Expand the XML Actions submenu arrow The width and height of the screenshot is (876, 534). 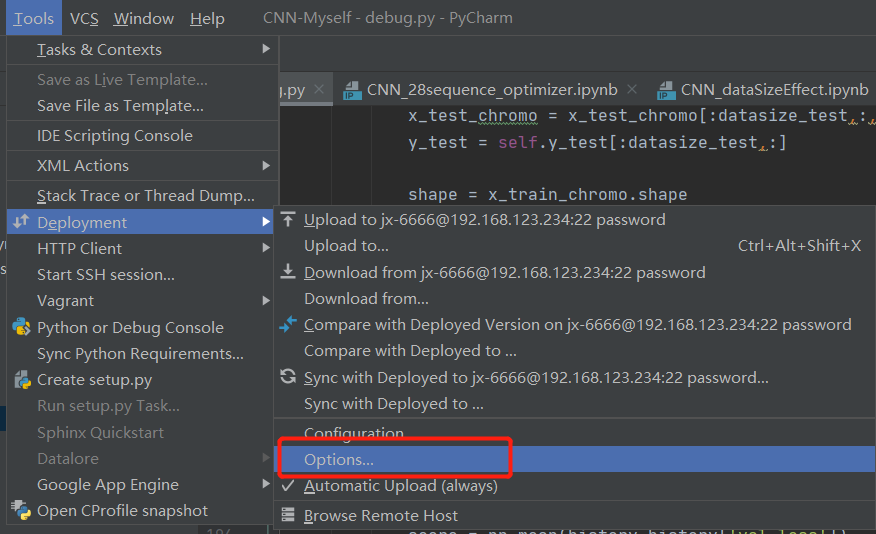click(x=266, y=165)
